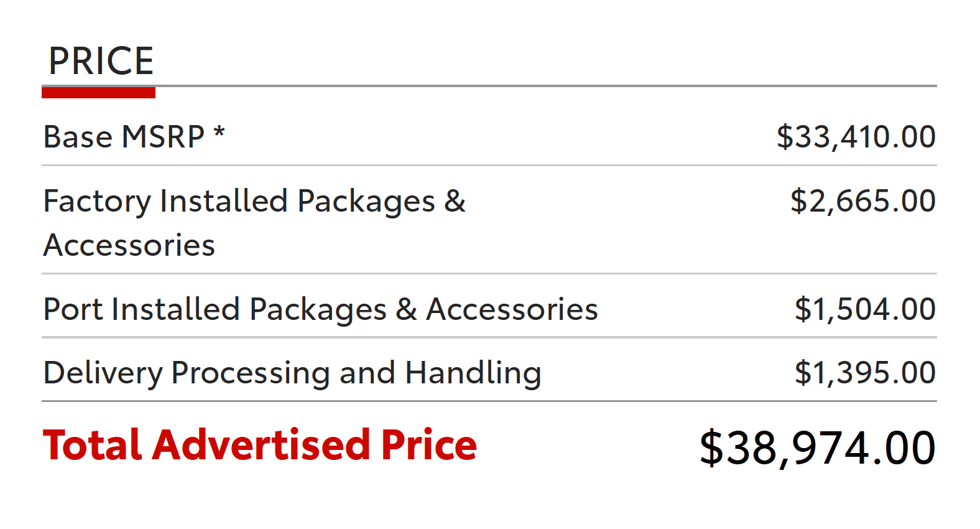
Task: Click the red Total Advertised Price label
Action: tap(260, 446)
